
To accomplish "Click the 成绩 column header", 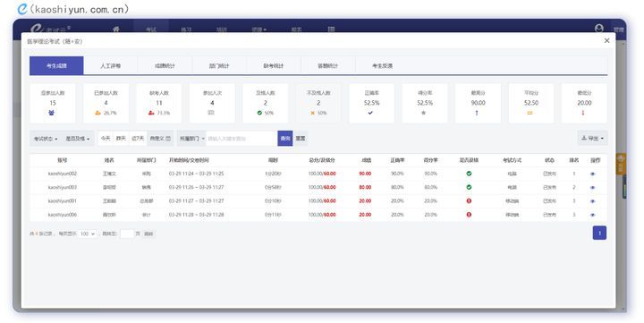I will click(x=367, y=160).
